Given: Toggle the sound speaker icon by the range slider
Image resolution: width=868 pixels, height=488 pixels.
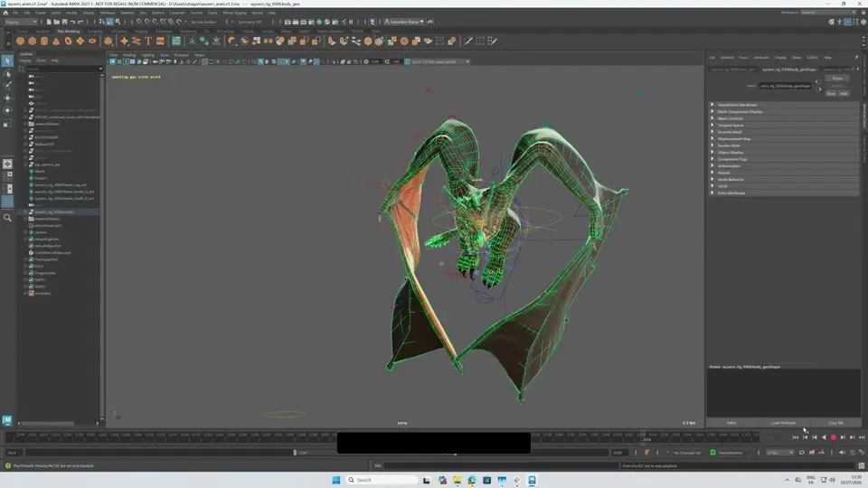Looking at the screenshot, I should [x=842, y=453].
